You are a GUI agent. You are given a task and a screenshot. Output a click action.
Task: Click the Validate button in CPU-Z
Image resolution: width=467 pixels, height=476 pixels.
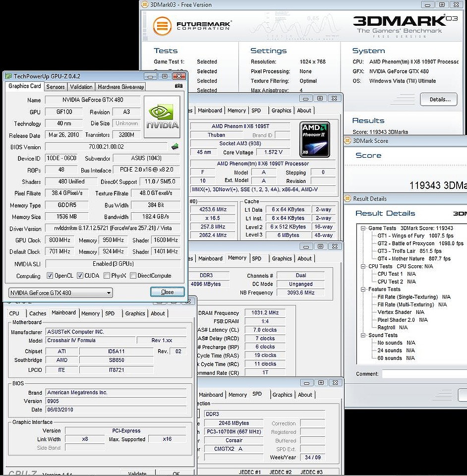137,473
